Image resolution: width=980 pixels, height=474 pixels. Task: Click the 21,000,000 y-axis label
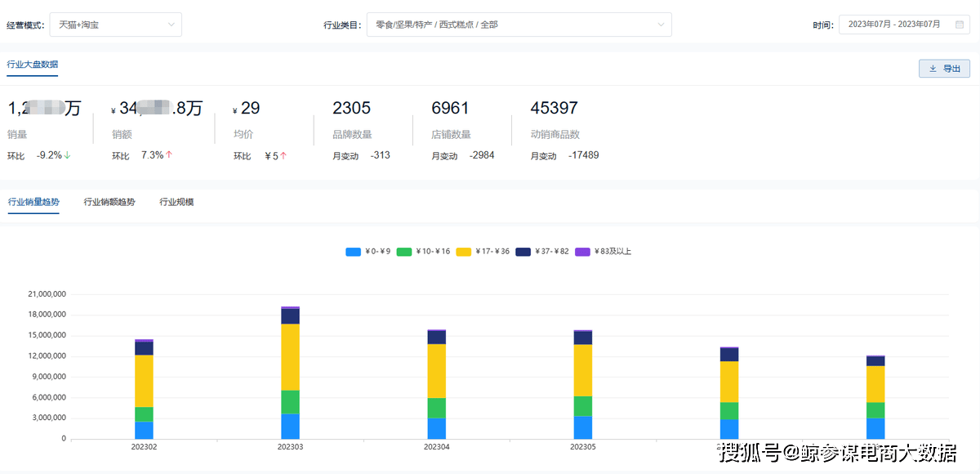tap(47, 294)
